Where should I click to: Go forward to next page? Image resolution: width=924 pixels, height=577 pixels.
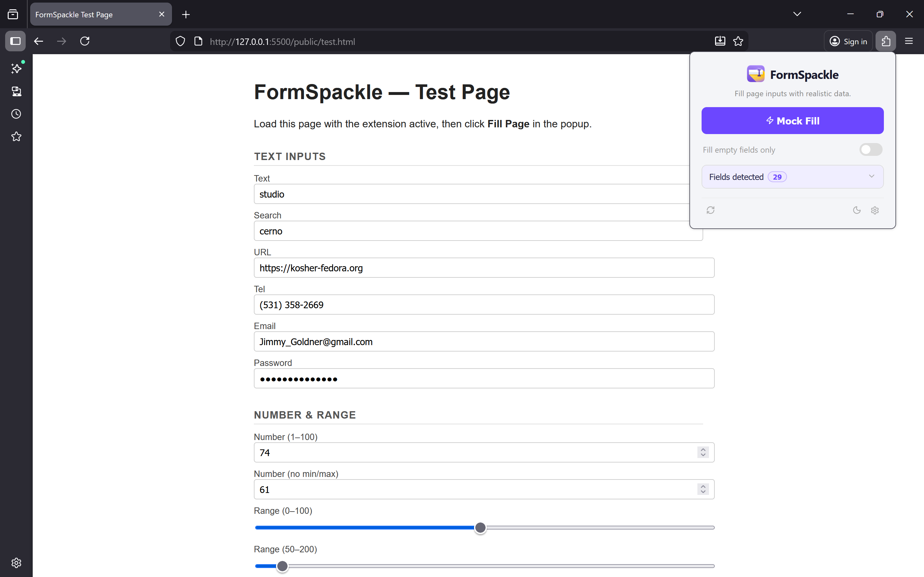click(62, 41)
